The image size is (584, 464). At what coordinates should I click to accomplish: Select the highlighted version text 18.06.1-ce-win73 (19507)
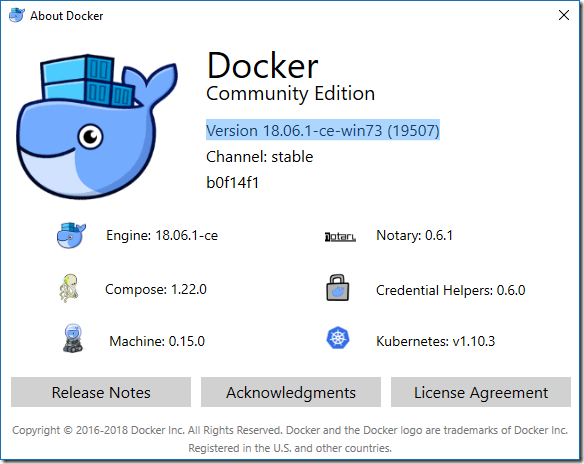click(323, 130)
